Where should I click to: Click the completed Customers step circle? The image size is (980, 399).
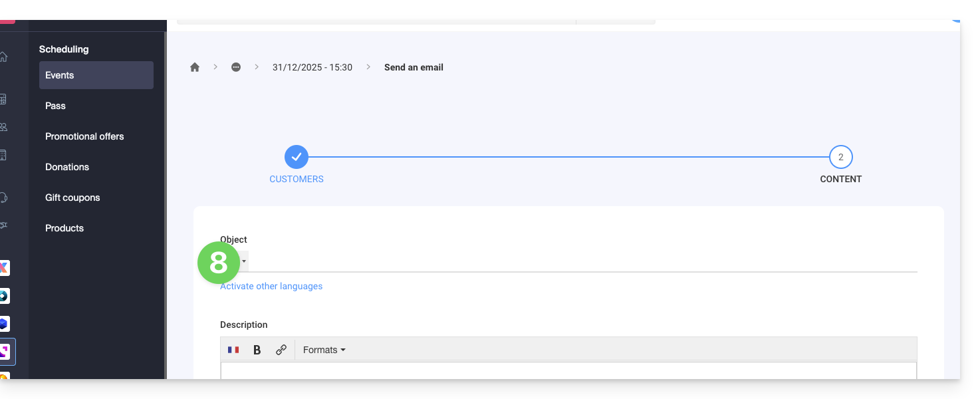coord(297,157)
